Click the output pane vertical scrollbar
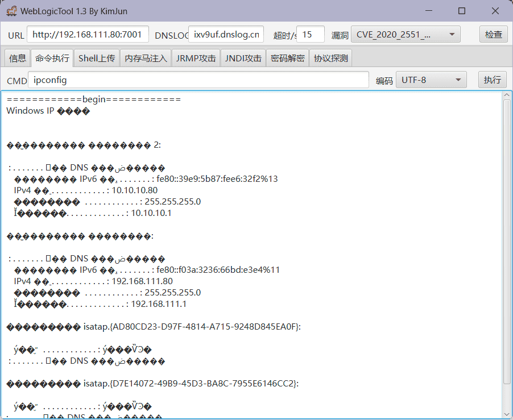Screen dimensions: 513x420 (x=507, y=239)
